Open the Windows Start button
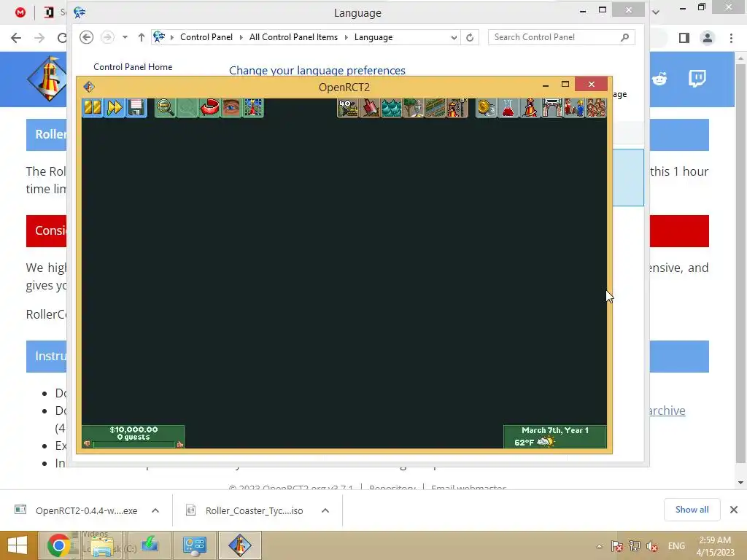This screenshot has height=560, width=747. (18, 545)
